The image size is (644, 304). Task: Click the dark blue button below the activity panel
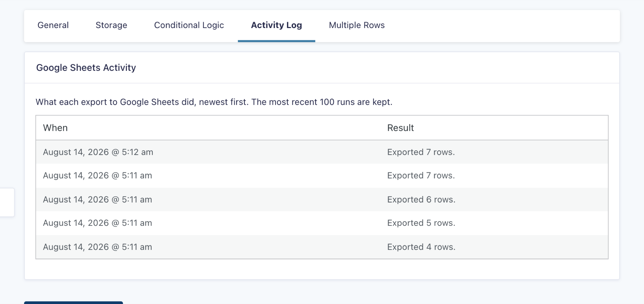point(73,303)
